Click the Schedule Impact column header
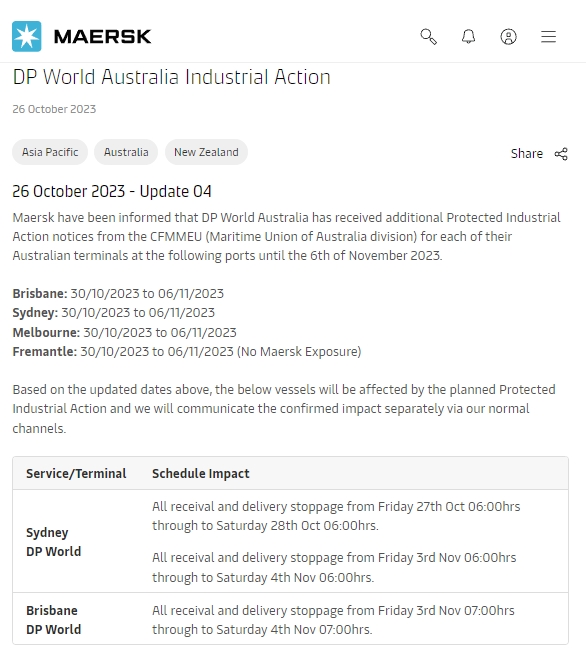 click(201, 473)
